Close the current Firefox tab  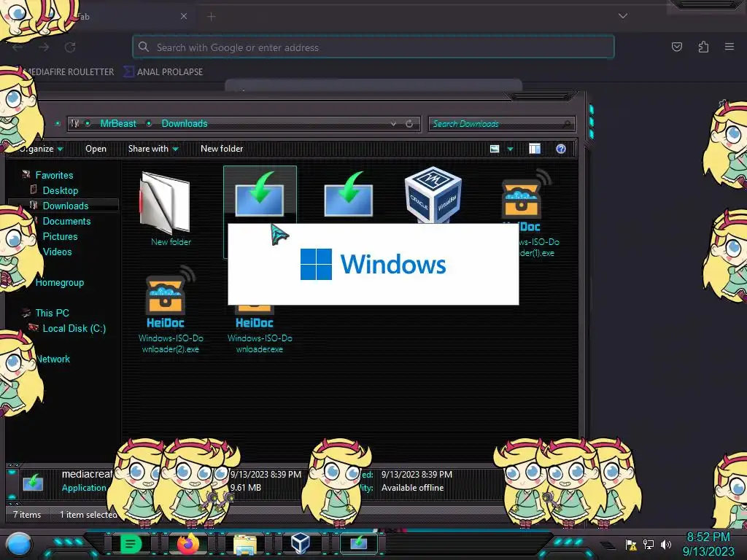tap(183, 16)
